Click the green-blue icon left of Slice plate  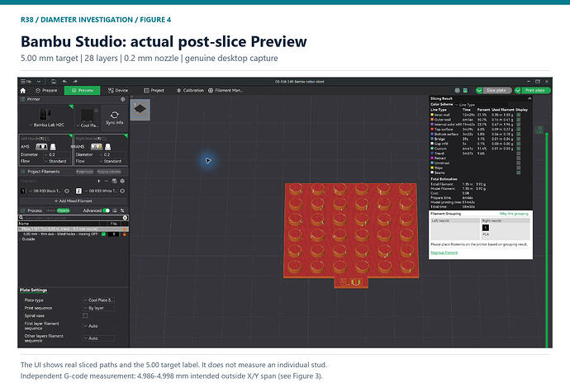[465, 91]
